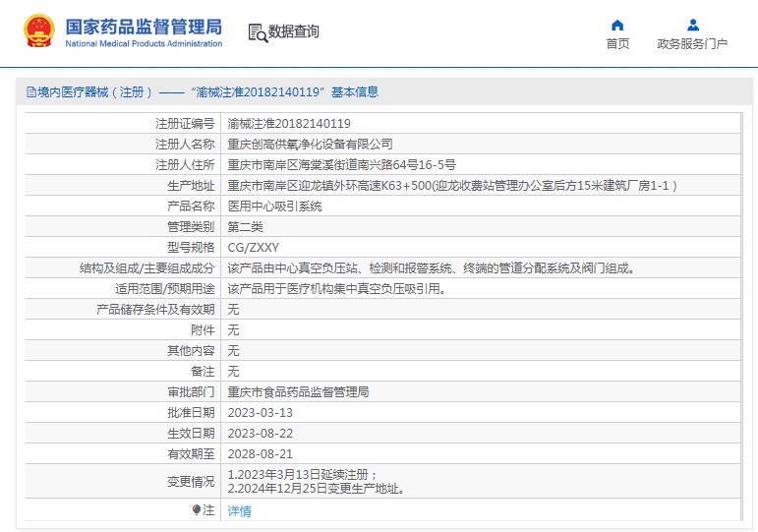This screenshot has width=758, height=532.
Task: Click the lightbulb icon next to 注
Action: coord(197,509)
